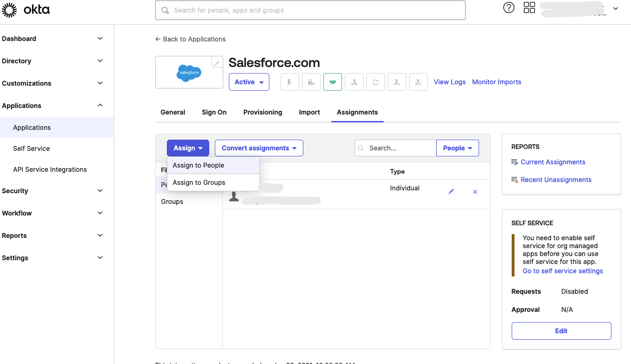The width and height of the screenshot is (631, 364).
Task: Expand the Settings sidebar section
Action: pos(100,258)
